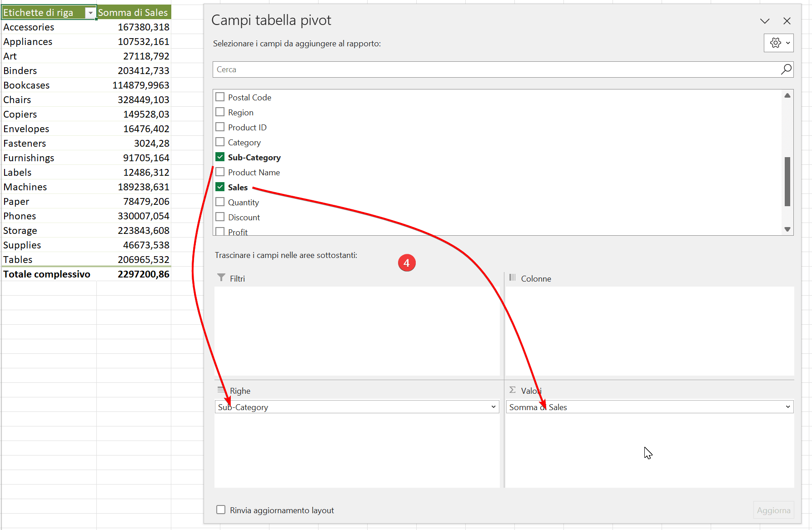Select the Somma di Sales header cell
This screenshot has width=812, height=530.
(x=134, y=13)
